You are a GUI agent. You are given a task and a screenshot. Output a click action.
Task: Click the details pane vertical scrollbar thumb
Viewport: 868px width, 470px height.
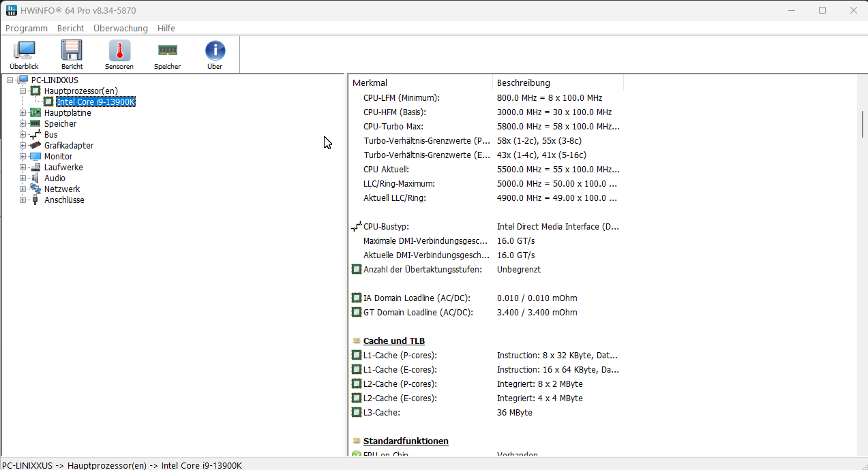tap(863, 124)
